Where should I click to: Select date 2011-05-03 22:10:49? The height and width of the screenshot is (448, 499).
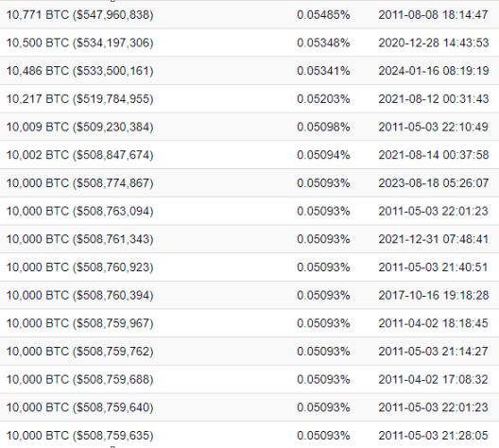(433, 127)
